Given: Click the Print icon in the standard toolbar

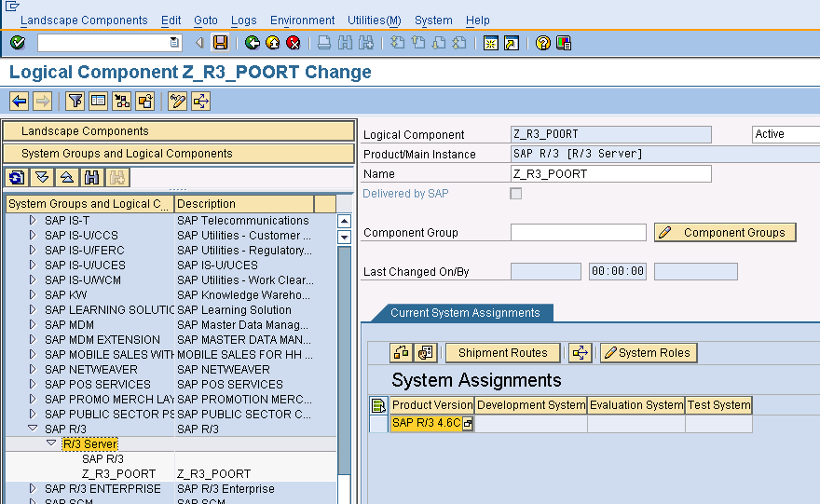Looking at the screenshot, I should (324, 42).
